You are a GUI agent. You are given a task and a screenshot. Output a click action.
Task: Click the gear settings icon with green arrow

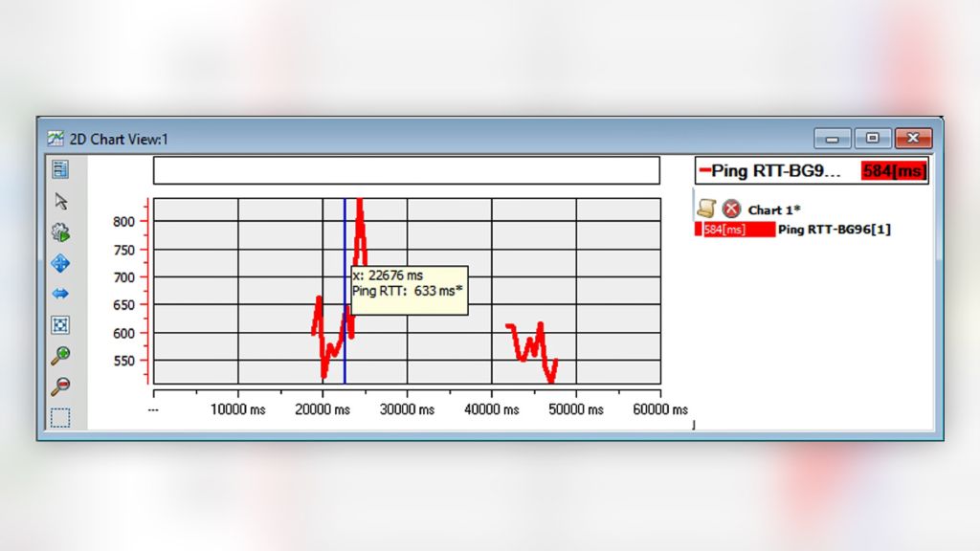[60, 231]
